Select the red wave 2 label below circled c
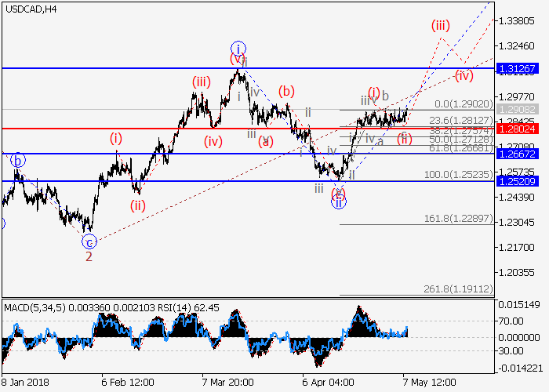The image size is (549, 392). coord(89,256)
